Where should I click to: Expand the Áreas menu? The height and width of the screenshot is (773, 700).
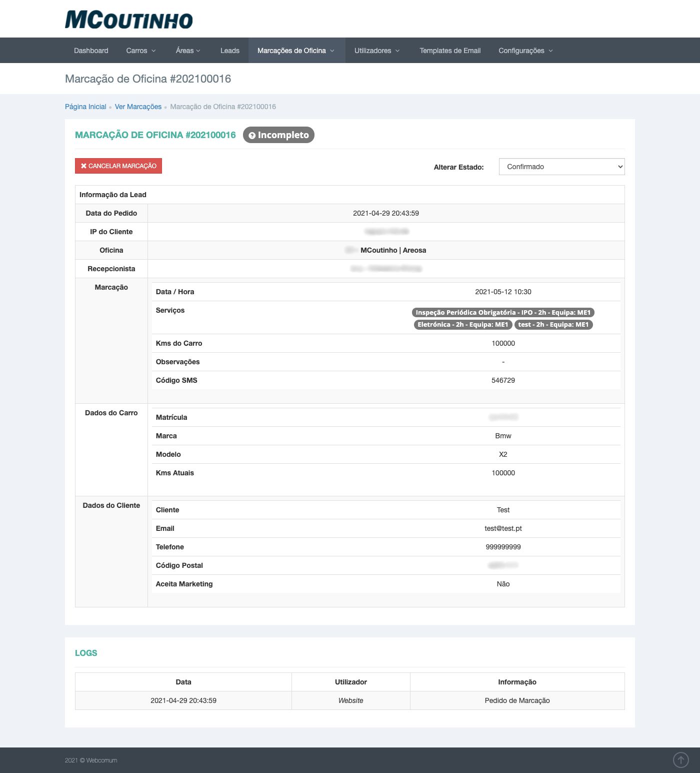(187, 51)
